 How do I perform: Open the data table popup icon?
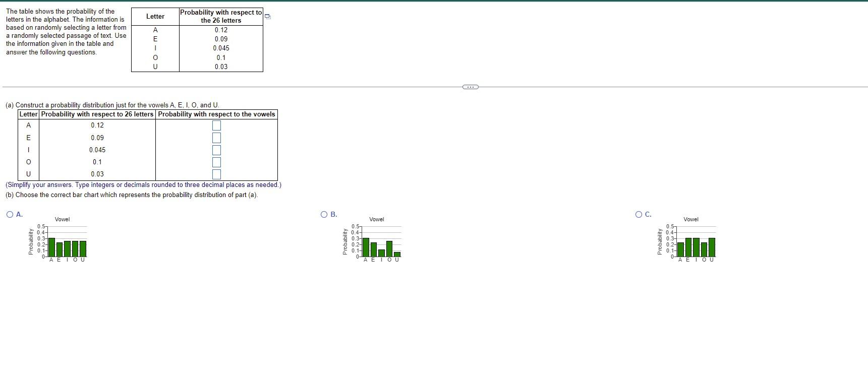coord(268,17)
